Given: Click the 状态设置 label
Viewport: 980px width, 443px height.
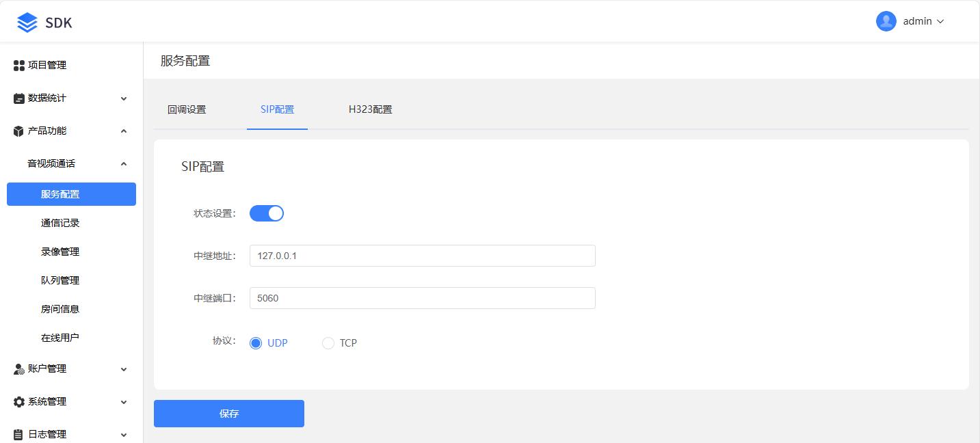Looking at the screenshot, I should [x=215, y=213].
